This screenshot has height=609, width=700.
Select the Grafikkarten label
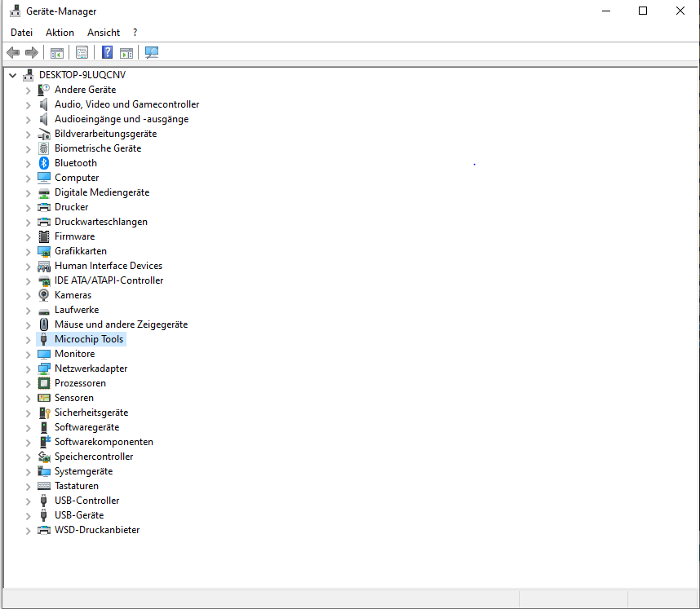pyautogui.click(x=81, y=251)
